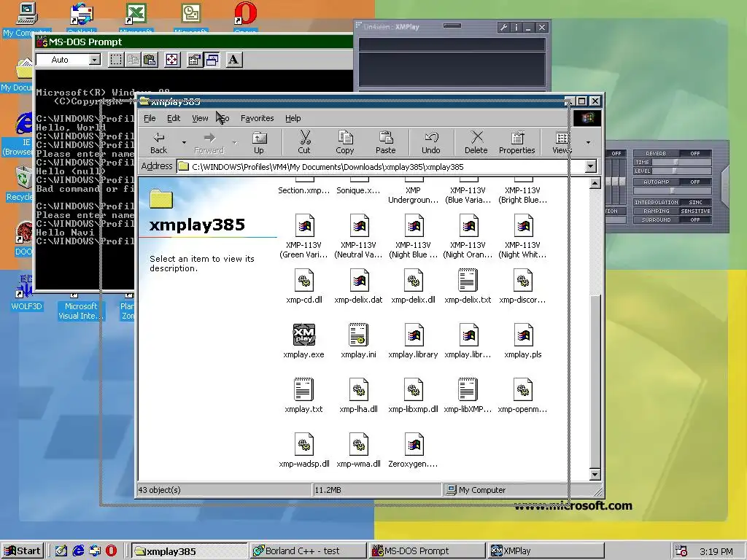Screen dimensions: 747x560
Task: Open the Views toolbar button
Action: click(561, 142)
